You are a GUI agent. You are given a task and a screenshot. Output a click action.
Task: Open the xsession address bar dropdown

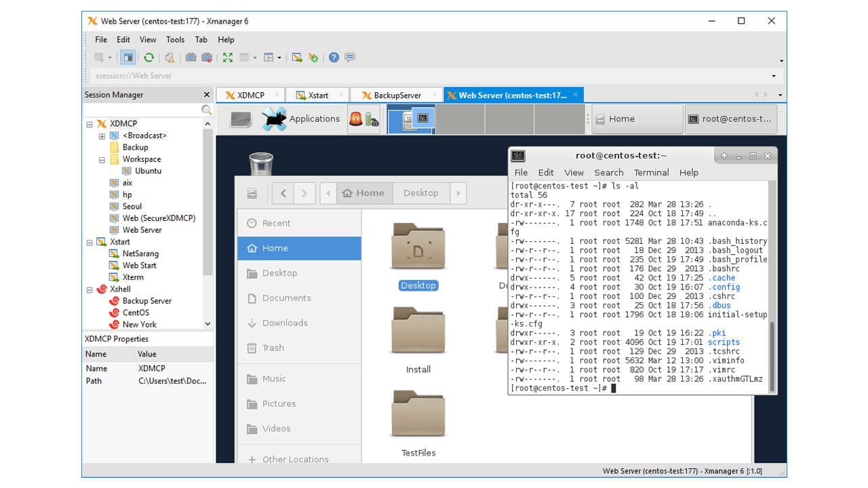[x=774, y=75]
